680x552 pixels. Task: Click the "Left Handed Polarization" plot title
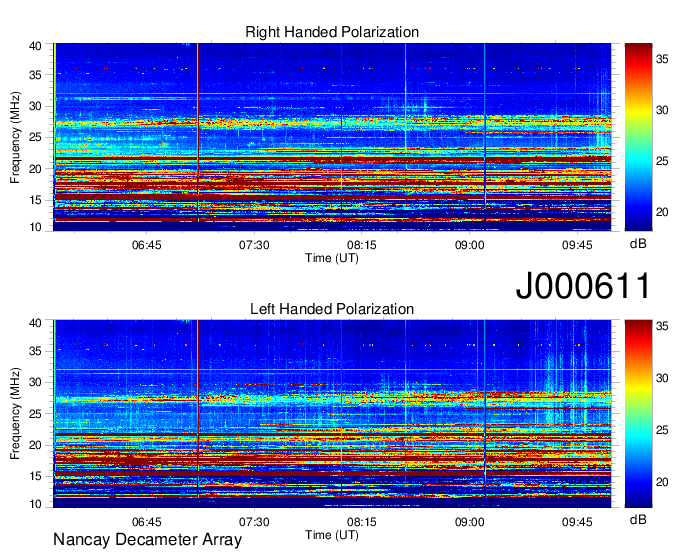332,309
